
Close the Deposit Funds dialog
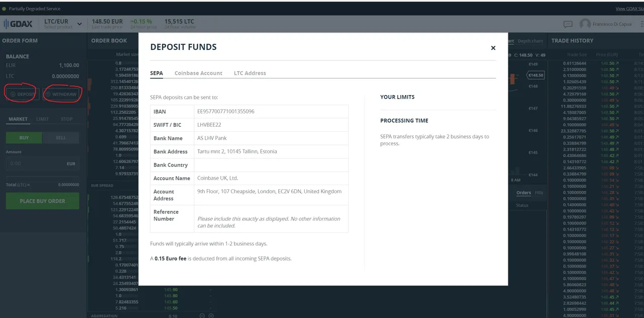(493, 48)
